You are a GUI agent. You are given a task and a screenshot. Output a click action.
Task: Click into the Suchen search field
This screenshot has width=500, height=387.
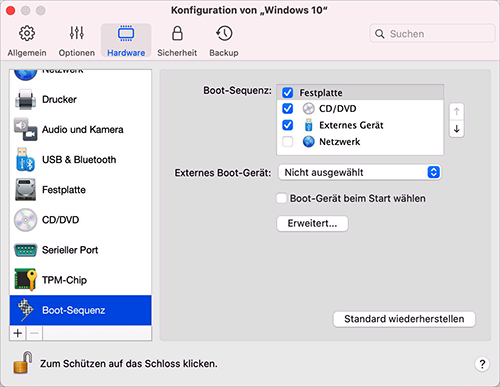pyautogui.click(x=432, y=34)
